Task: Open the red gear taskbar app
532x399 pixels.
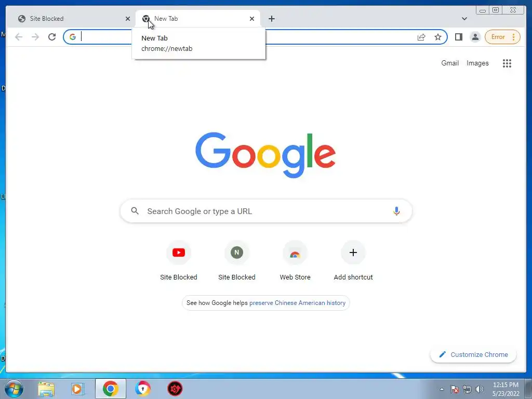Action: pyautogui.click(x=175, y=389)
